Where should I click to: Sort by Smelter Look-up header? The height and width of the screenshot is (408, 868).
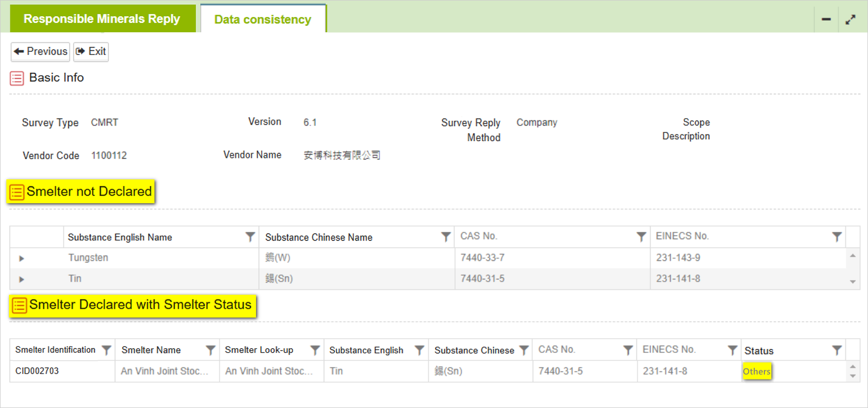(259, 350)
